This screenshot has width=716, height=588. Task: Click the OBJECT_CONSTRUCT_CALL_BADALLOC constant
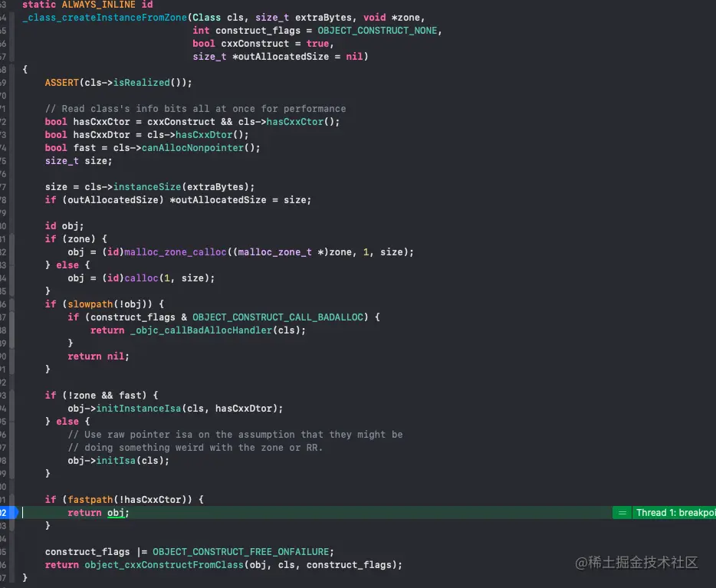pyautogui.click(x=278, y=317)
